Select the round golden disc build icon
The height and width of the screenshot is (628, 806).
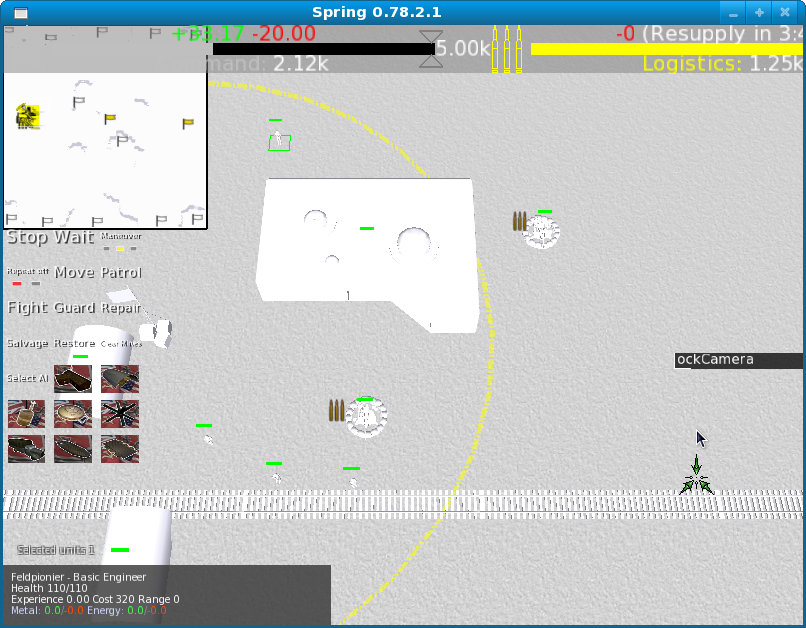[x=73, y=414]
